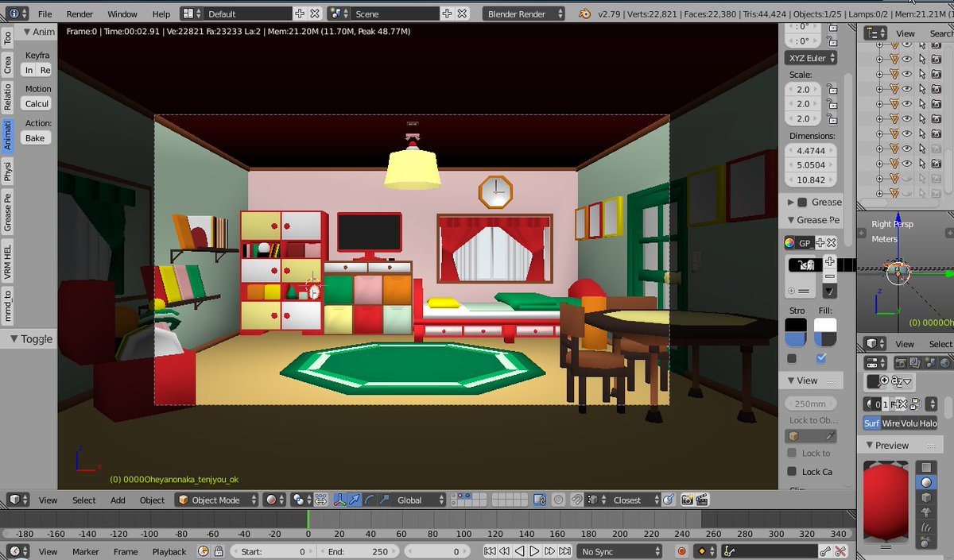954x560 pixels.
Task: Toggle lock camera and layers icon
Action: pyautogui.click(x=540, y=500)
